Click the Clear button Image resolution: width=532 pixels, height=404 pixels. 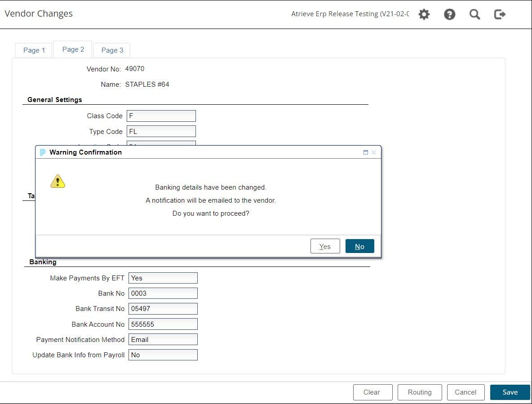[x=372, y=392]
